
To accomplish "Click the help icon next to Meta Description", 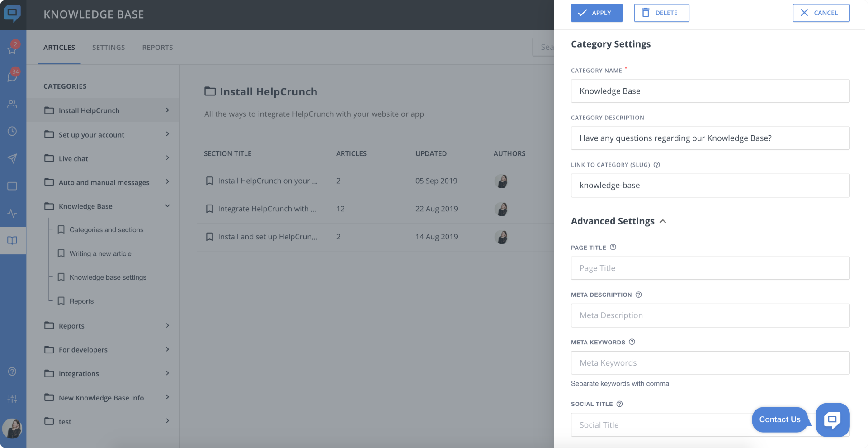I will pyautogui.click(x=639, y=295).
